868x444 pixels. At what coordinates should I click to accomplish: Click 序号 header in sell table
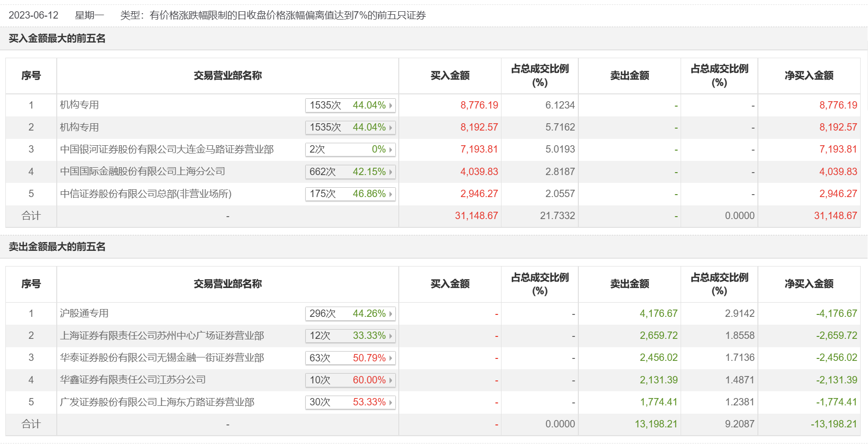point(31,284)
